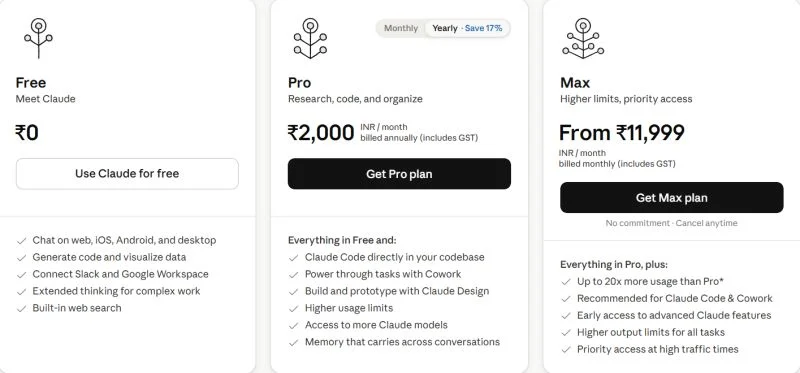The height and width of the screenshot is (373, 800).
Task: Click Claude Code directly in your codebase item
Action: (394, 257)
